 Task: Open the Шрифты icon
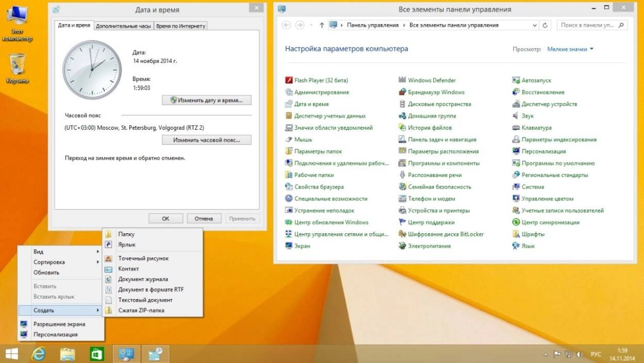coord(516,234)
